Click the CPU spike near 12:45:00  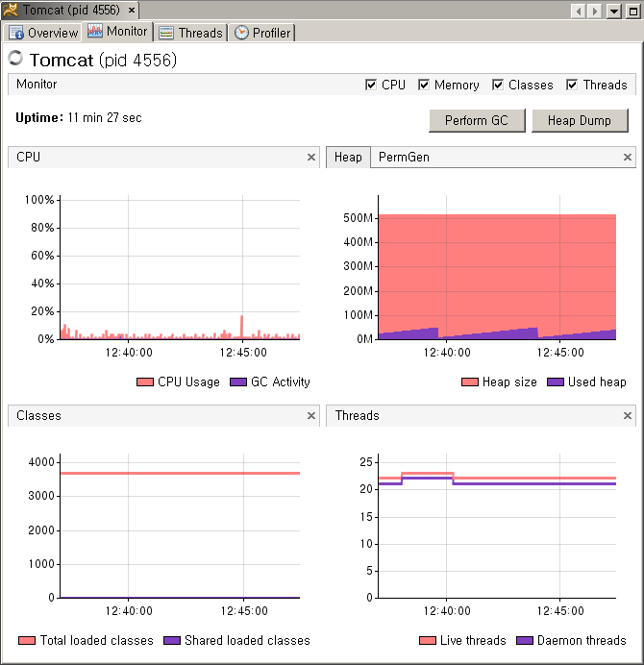pos(242,327)
